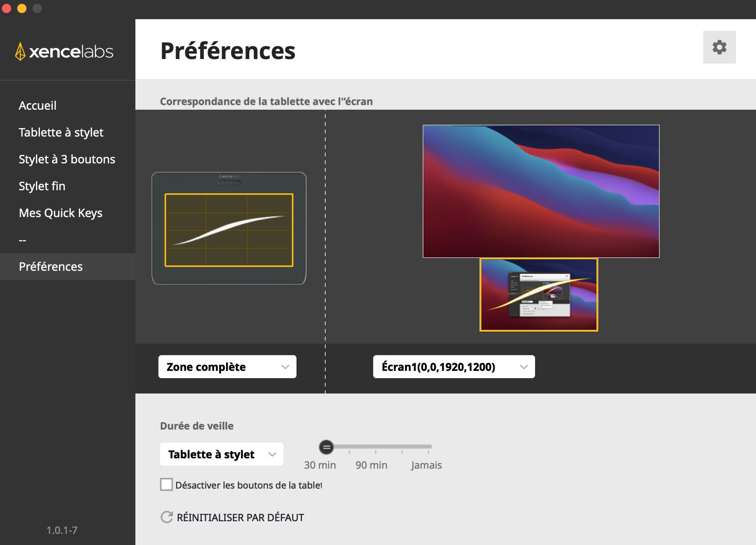Click the yellow macOS minimize button
The width and height of the screenshot is (756, 545).
tap(22, 8)
